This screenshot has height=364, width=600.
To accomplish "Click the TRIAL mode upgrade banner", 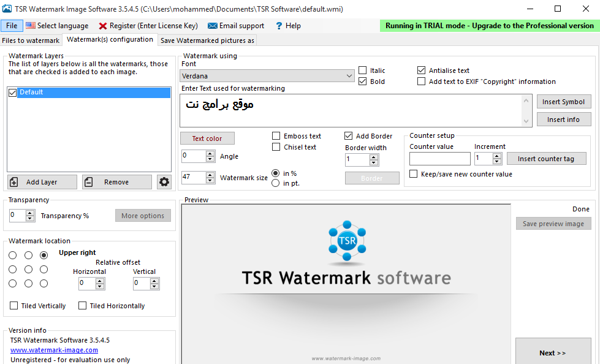I will pyautogui.click(x=490, y=26).
